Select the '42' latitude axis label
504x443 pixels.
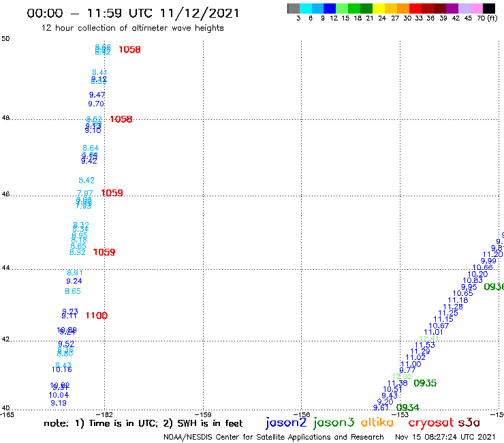[x=5, y=339]
